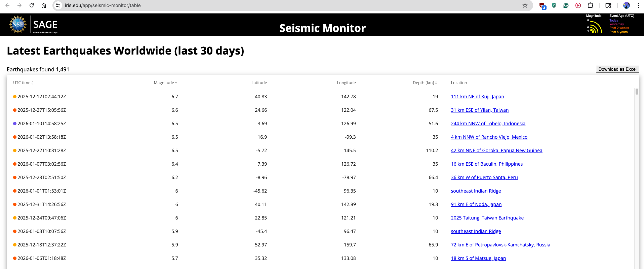Open 36 km W of Puerto Santa, Peru link
This screenshot has height=269, width=644.
click(484, 177)
